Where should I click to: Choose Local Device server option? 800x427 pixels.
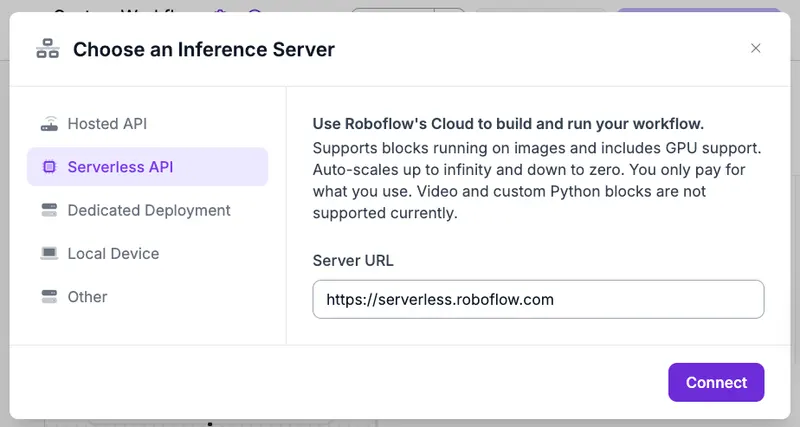point(147,254)
